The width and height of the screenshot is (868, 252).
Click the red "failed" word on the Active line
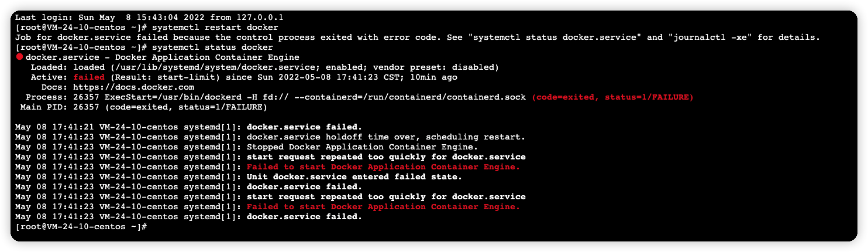pos(89,77)
